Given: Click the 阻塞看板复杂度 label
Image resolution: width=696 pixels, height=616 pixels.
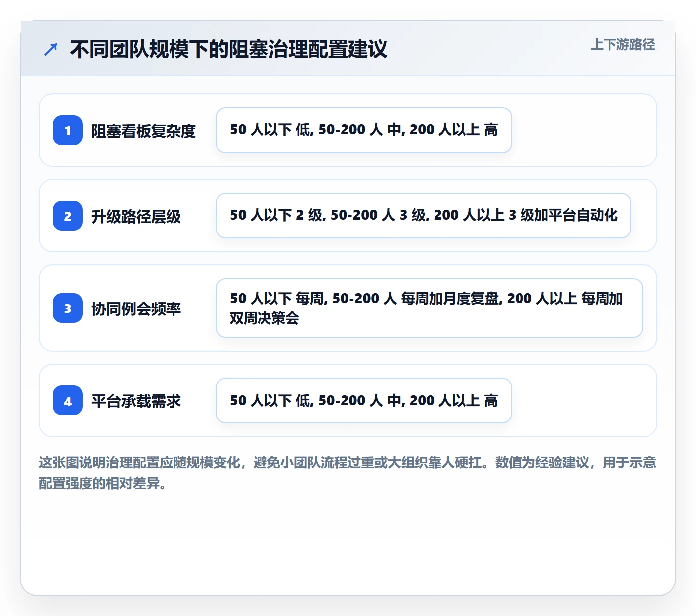Looking at the screenshot, I should pyautogui.click(x=144, y=131).
